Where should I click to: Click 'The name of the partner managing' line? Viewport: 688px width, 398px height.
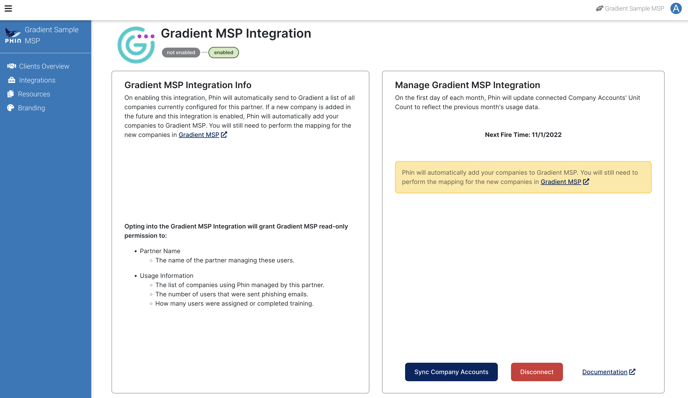pyautogui.click(x=225, y=260)
